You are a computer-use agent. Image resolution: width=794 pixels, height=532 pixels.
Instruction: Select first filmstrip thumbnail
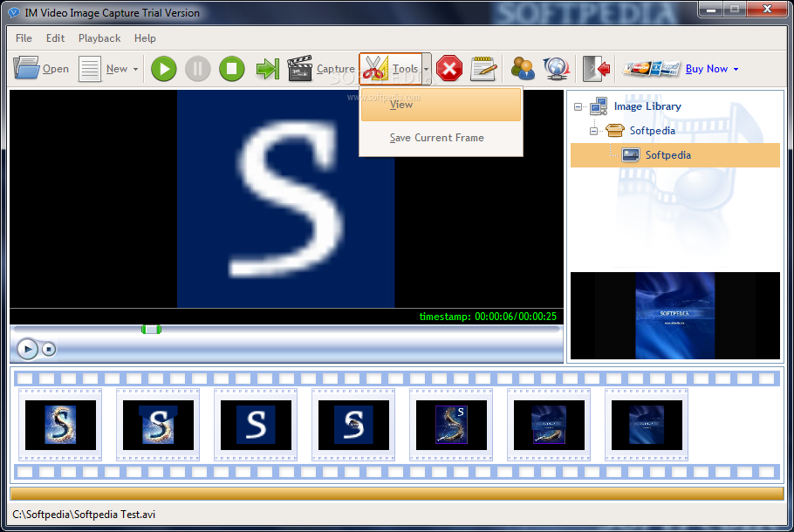[x=60, y=425]
